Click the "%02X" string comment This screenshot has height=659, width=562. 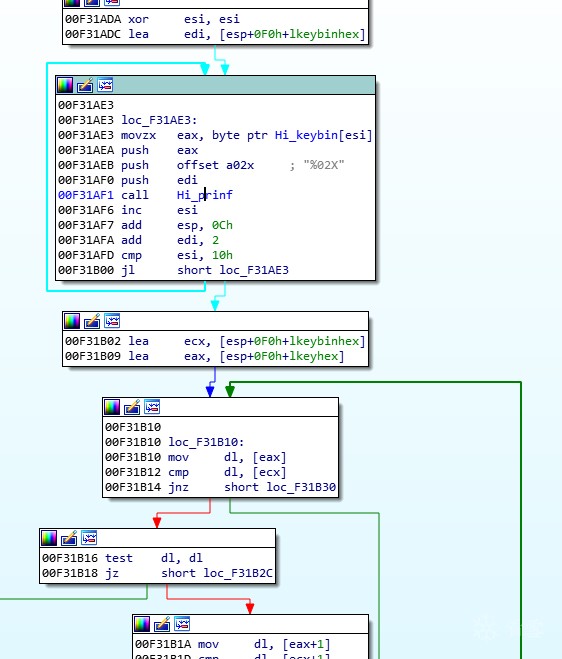tap(324, 165)
